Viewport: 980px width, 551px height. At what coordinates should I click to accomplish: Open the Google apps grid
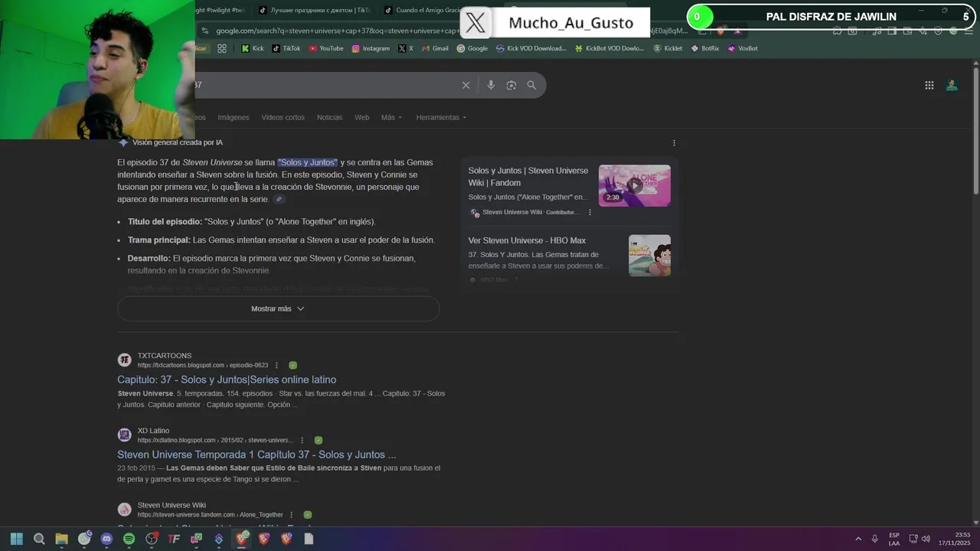[929, 85]
